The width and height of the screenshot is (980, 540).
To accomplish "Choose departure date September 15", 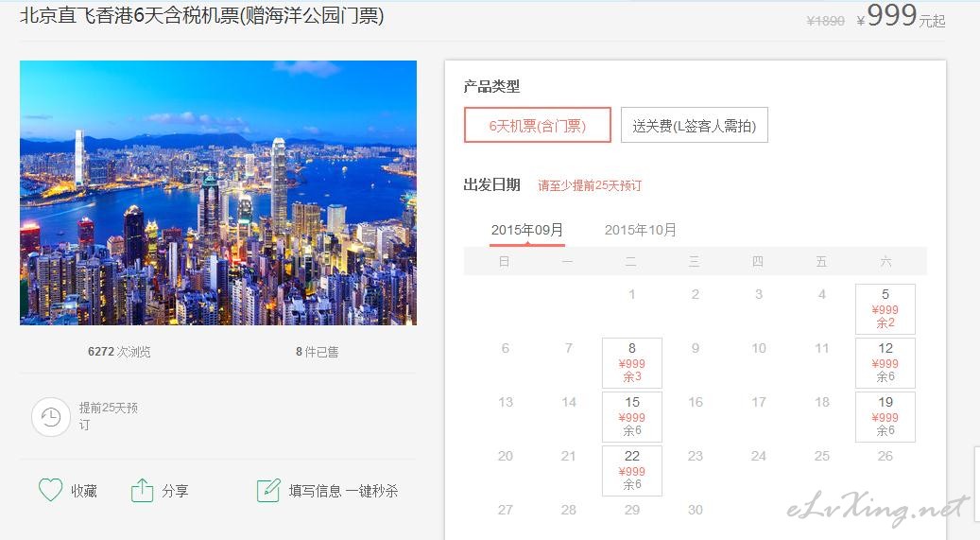I will (x=632, y=417).
